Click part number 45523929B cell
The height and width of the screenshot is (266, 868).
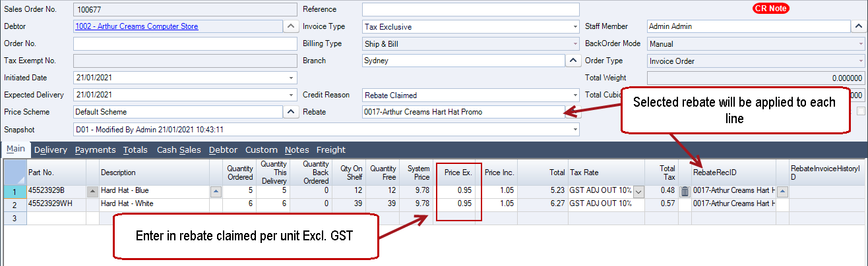tap(56, 192)
